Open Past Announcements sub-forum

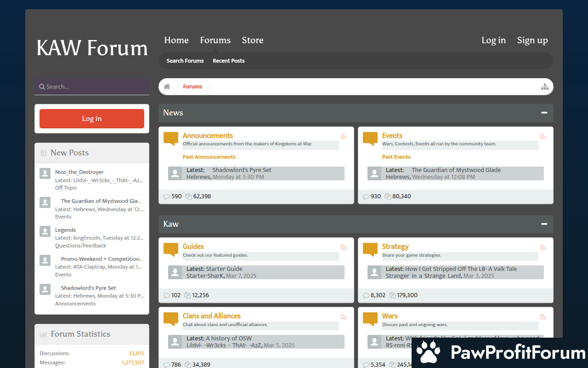tap(209, 157)
